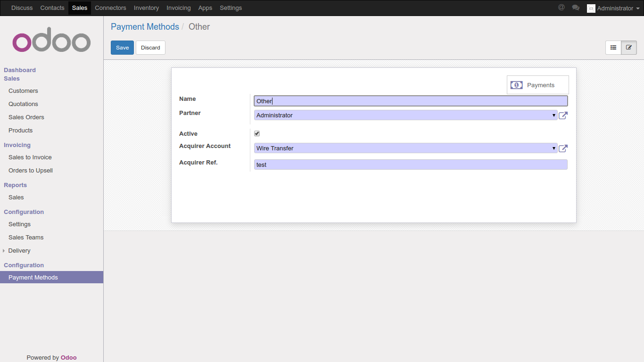Open the Contacts menu
This screenshot has height=362, width=644.
pos(52,8)
